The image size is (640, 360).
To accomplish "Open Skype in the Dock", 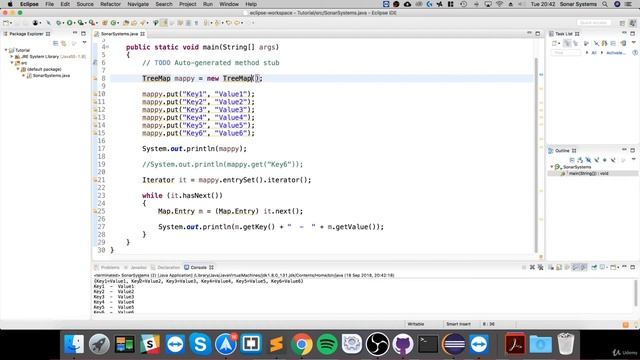I will click(200, 344).
